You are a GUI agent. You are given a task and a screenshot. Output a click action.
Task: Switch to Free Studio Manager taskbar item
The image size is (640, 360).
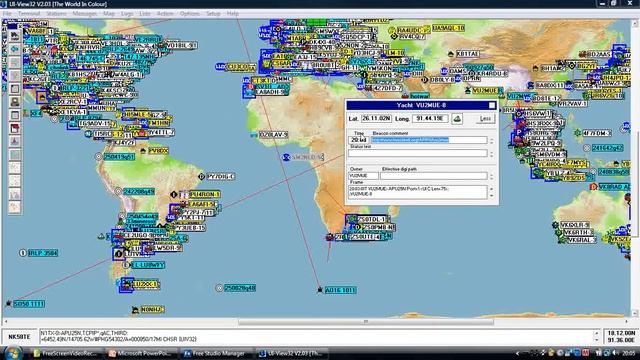[x=216, y=353]
